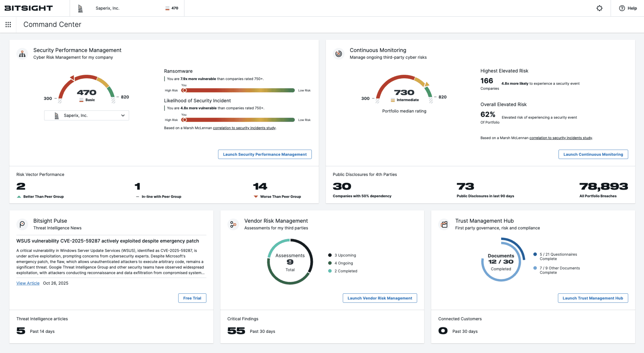Viewport: 644px width, 353px height.
Task: Click the Vendor Risk Management panel icon
Action: click(x=233, y=224)
